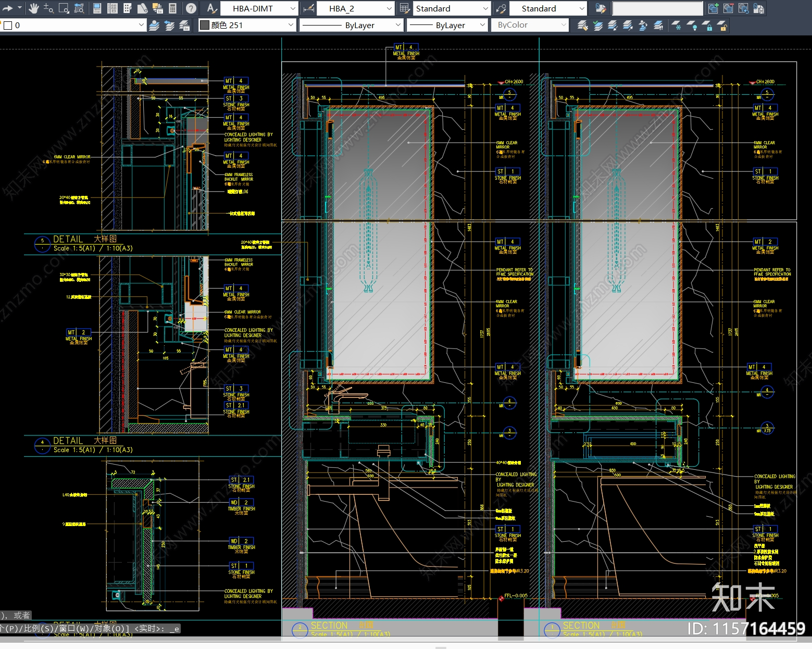Click the Change to Current Layer icon
The width and height of the screenshot is (812, 649).
click(613, 25)
